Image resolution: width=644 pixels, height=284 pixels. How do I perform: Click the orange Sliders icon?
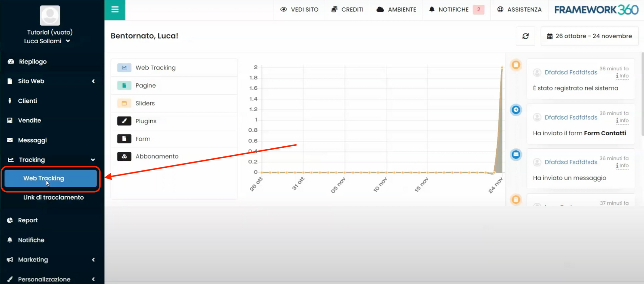pos(124,103)
